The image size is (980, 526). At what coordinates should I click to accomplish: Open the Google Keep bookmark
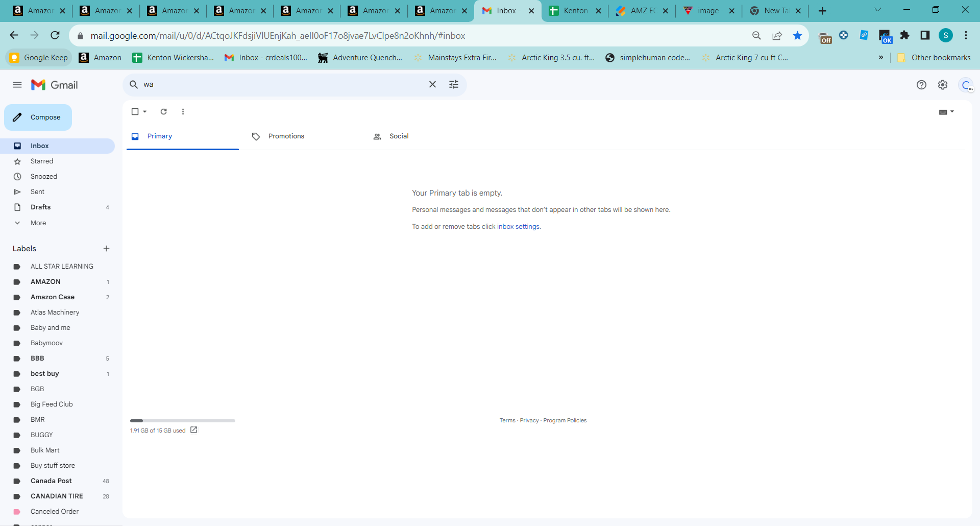39,58
